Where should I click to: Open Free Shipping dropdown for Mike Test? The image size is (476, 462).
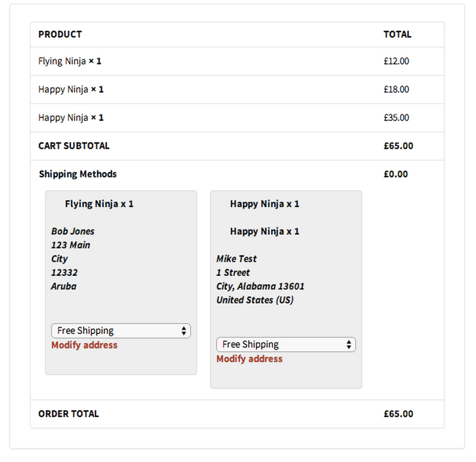pyautogui.click(x=286, y=344)
